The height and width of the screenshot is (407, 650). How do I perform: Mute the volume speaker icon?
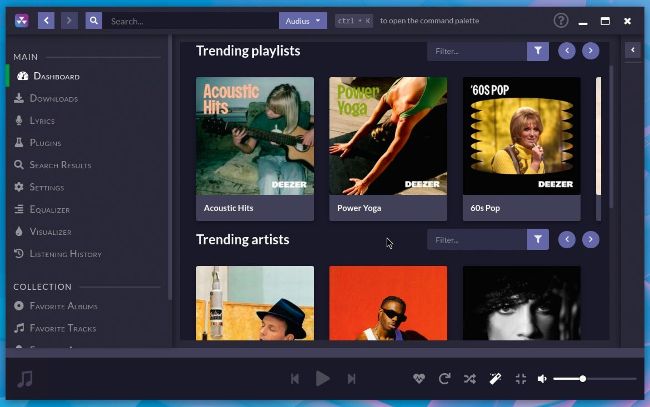[x=542, y=378]
